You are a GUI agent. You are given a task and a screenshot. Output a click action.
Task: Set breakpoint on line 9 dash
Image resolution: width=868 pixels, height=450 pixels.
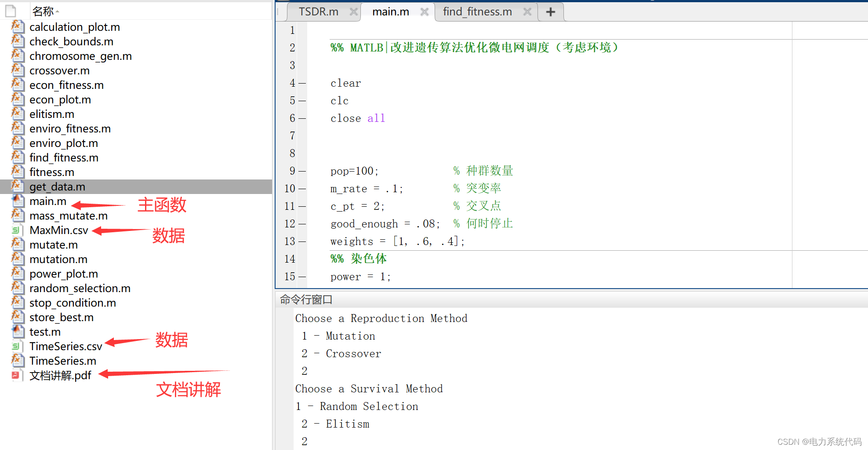tap(302, 171)
